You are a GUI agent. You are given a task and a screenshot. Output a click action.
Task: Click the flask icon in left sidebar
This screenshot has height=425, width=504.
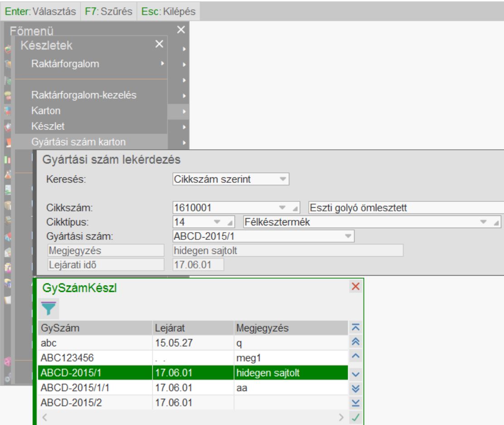coord(8,174)
